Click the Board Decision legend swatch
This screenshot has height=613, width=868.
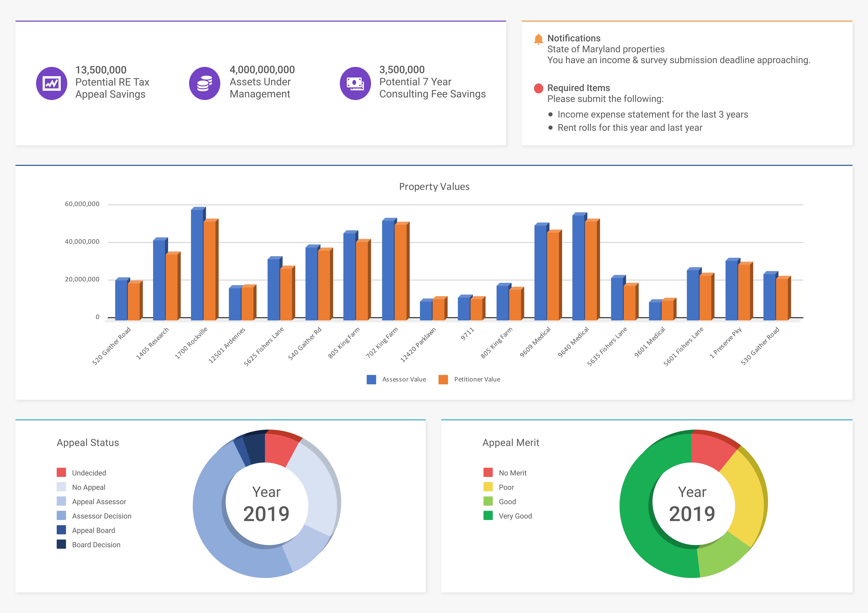pos(61,544)
